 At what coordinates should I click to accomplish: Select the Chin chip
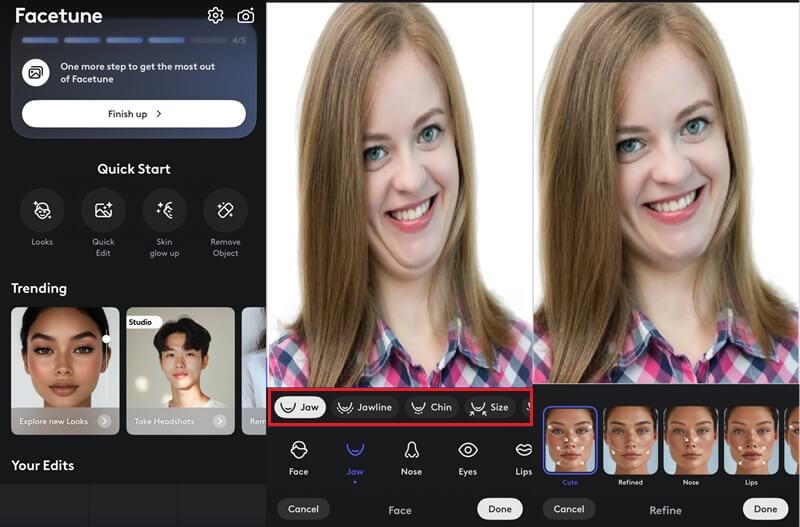432,407
